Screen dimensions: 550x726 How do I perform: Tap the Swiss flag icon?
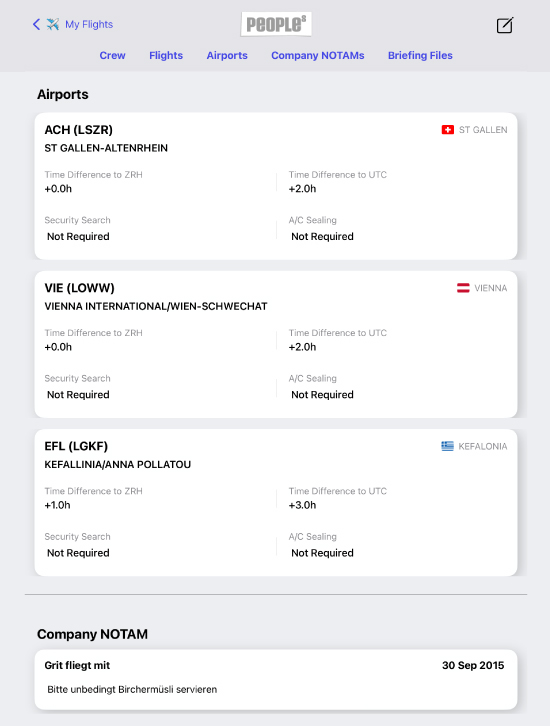point(448,130)
